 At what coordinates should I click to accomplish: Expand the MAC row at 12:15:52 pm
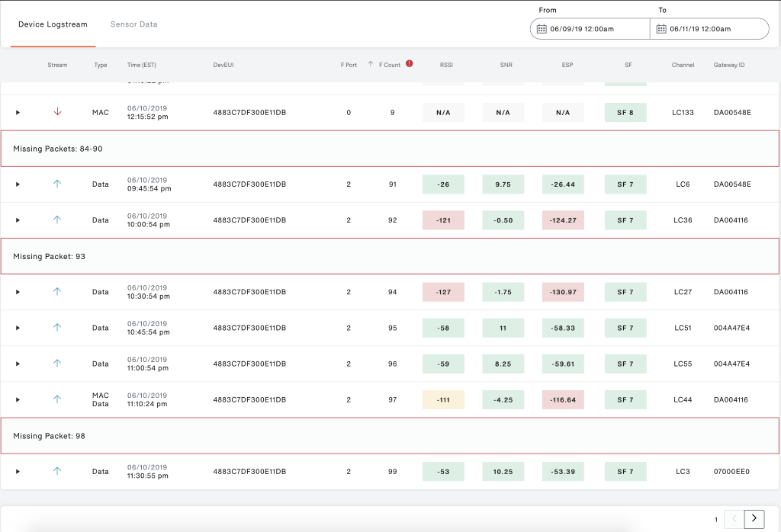[x=18, y=113]
